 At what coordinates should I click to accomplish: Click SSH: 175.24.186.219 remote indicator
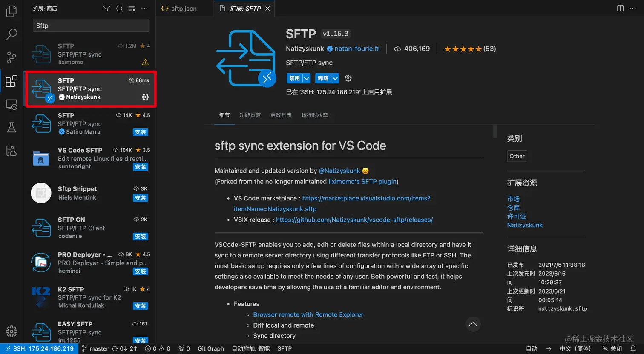tap(40, 348)
